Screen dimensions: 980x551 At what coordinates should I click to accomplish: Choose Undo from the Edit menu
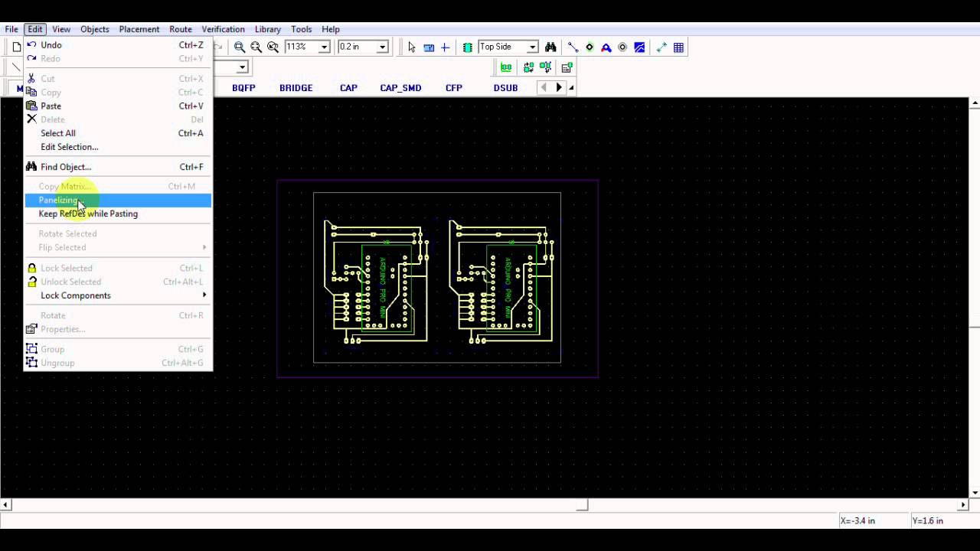pyautogui.click(x=118, y=45)
